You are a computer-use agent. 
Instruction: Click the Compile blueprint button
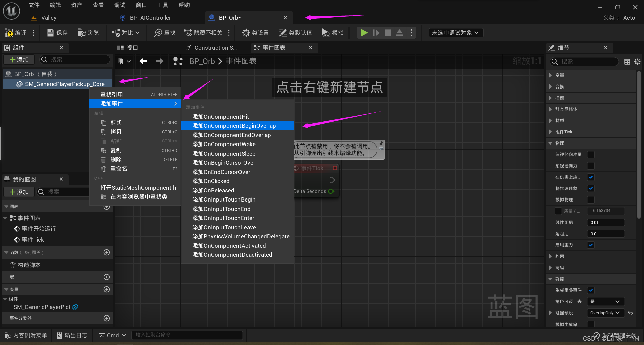coord(16,33)
